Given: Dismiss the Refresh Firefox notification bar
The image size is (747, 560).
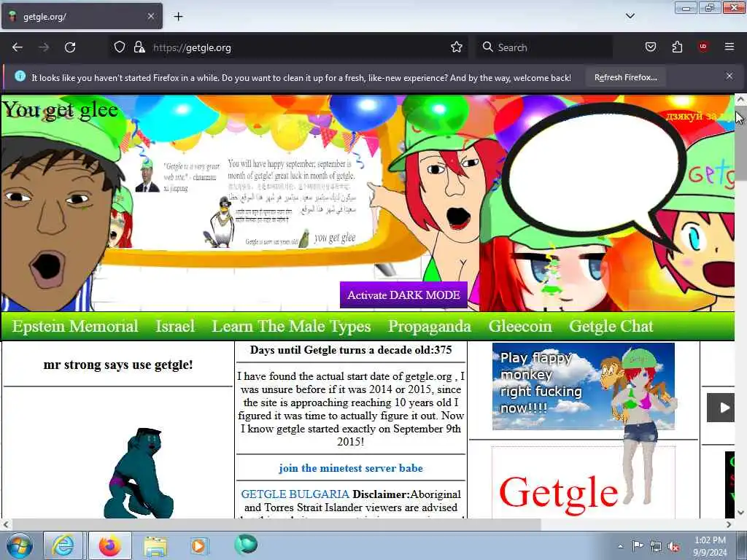Looking at the screenshot, I should (729, 76).
